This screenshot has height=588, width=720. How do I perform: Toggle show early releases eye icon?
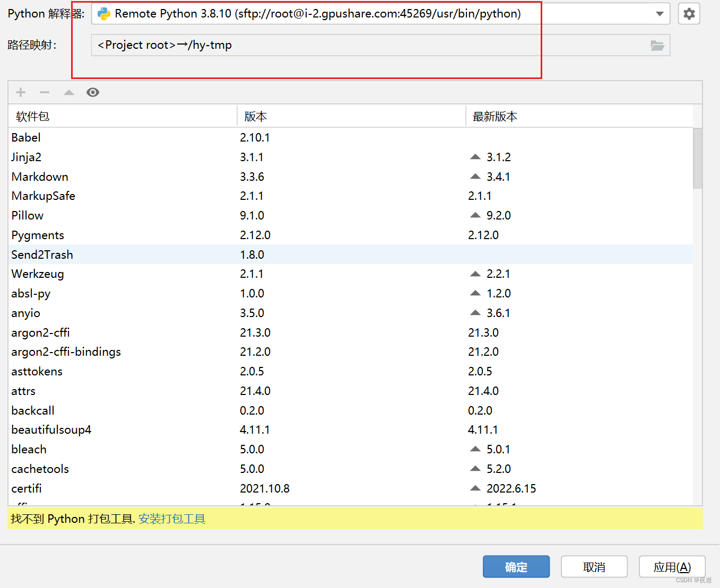[93, 92]
